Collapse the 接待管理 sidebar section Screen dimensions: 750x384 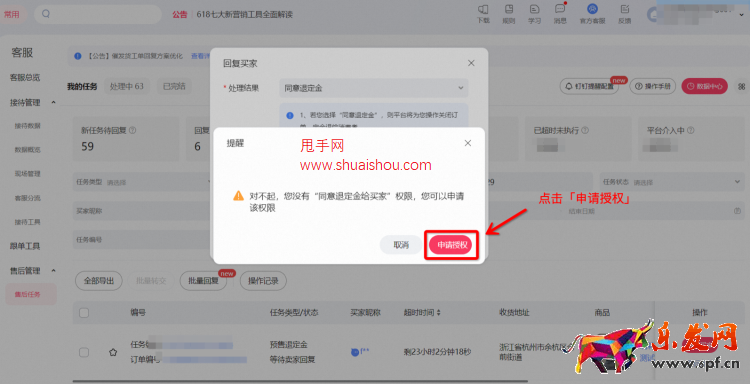click(53, 102)
